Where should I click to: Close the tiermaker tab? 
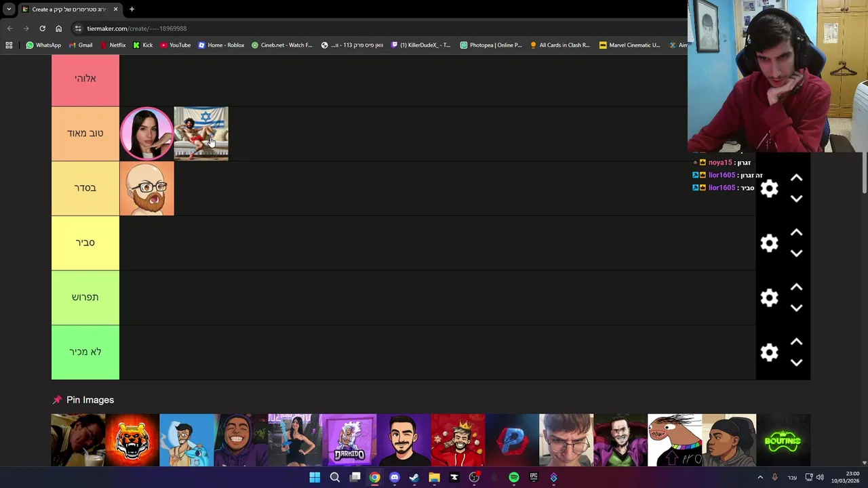(x=115, y=9)
